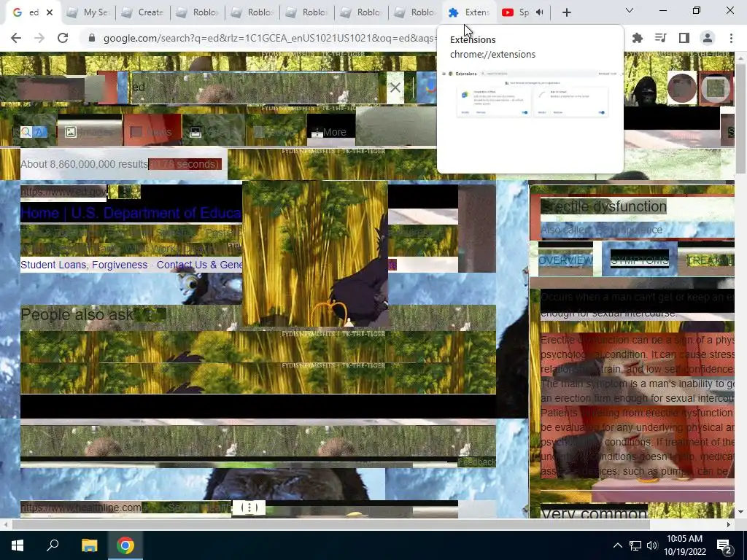This screenshot has height=560, width=747.
Task: Switch to the 'Create' tab
Action: click(x=142, y=12)
